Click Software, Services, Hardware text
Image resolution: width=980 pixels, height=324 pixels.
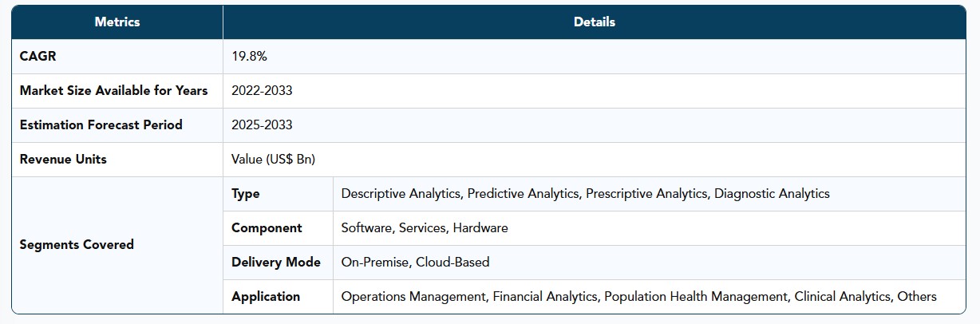point(425,228)
